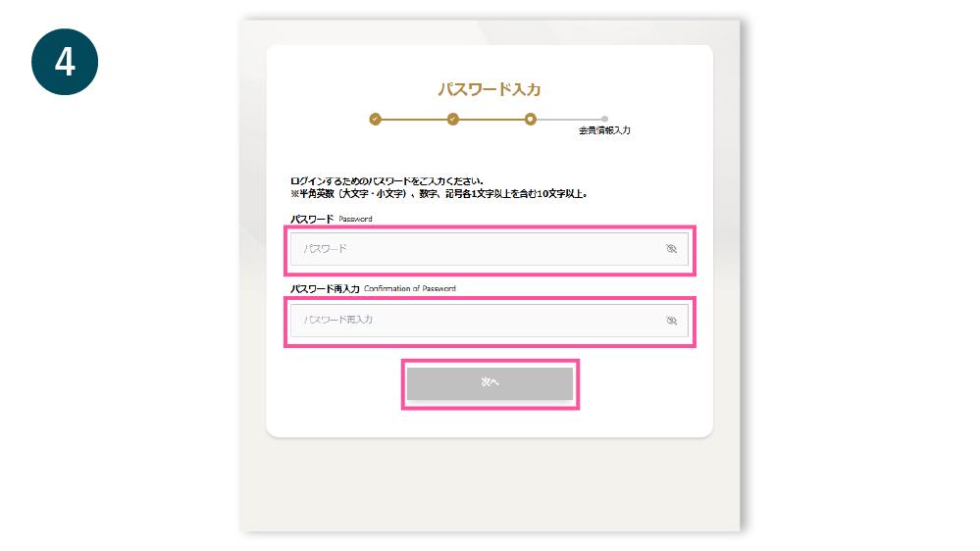Show hidden text in パスワード再入力 field via eye icon
This screenshot has height=551, width=980.
pyautogui.click(x=671, y=321)
